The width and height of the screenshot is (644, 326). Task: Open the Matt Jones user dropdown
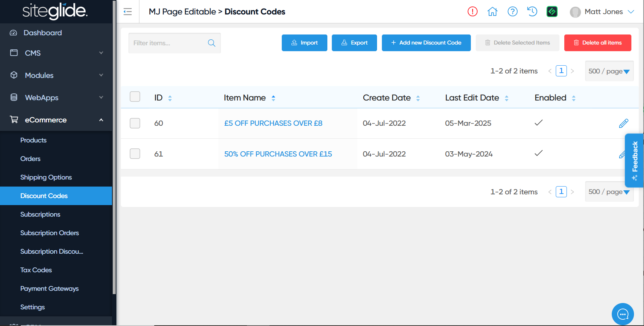pos(602,12)
